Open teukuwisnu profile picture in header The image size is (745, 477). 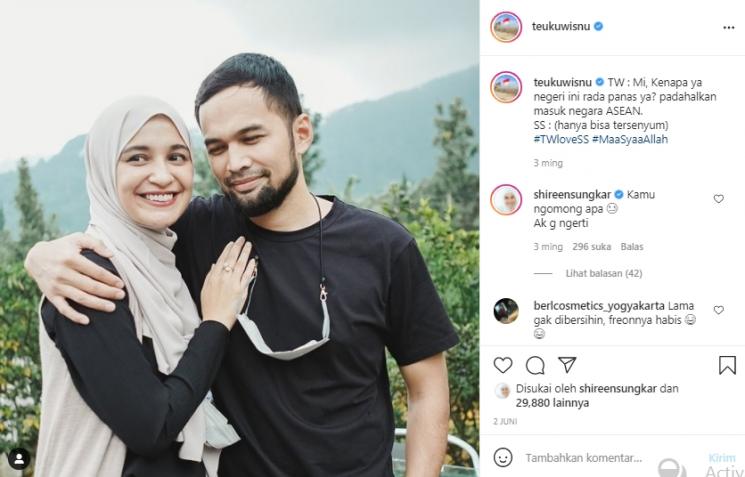pos(506,27)
